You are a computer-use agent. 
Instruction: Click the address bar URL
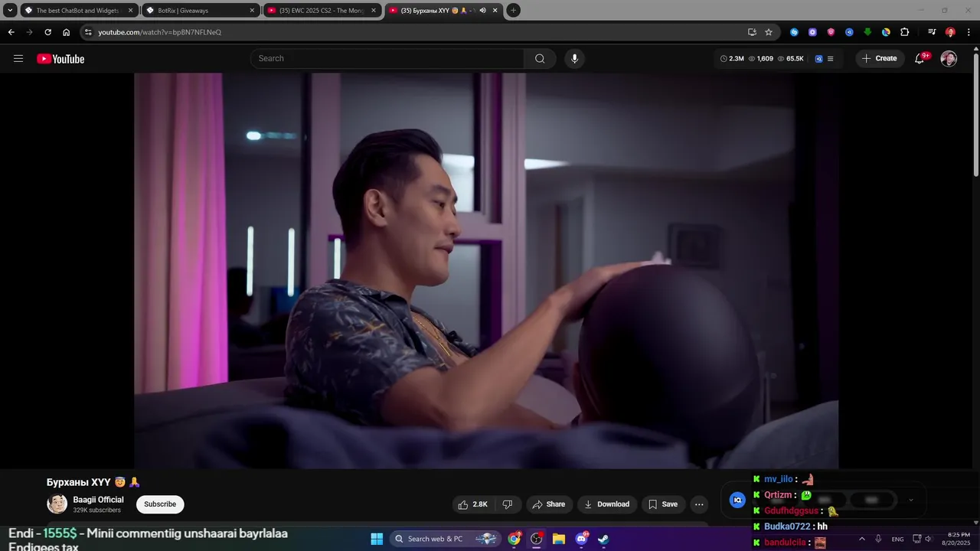(x=159, y=32)
